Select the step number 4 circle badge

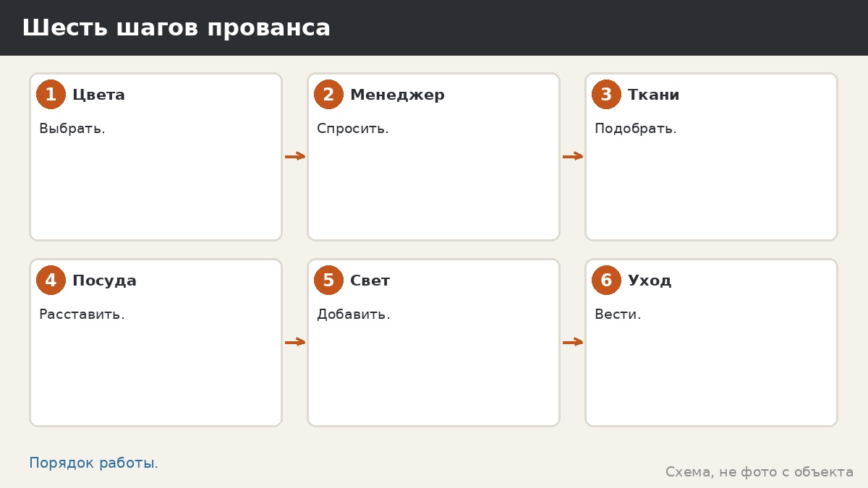click(x=51, y=281)
